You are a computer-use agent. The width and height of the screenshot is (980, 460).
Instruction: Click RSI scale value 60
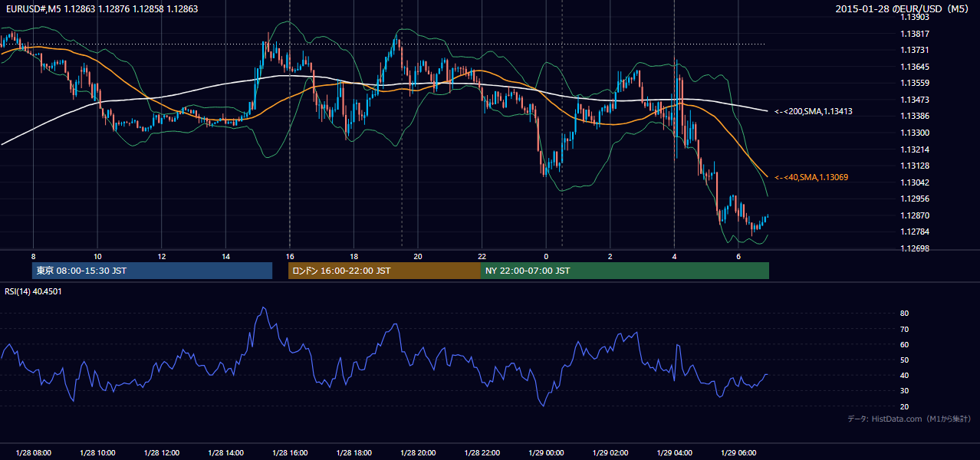click(905, 344)
